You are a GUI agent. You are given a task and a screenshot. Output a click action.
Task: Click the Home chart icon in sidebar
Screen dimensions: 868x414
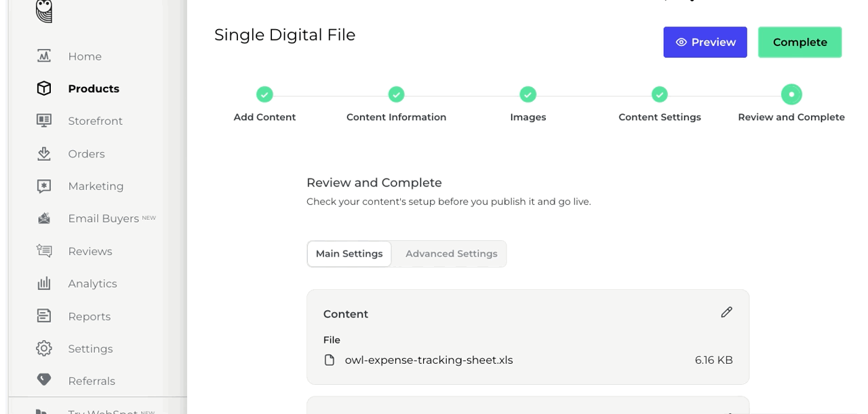[44, 56]
